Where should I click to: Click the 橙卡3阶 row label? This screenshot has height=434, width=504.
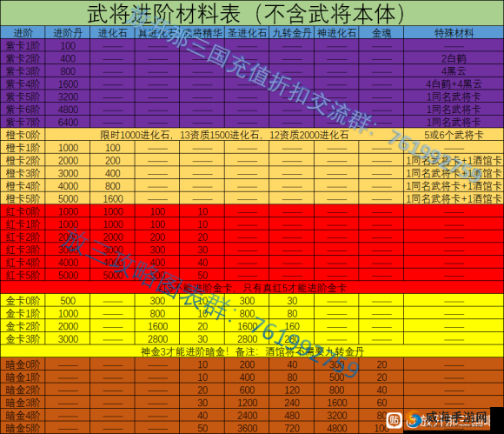[23, 173]
